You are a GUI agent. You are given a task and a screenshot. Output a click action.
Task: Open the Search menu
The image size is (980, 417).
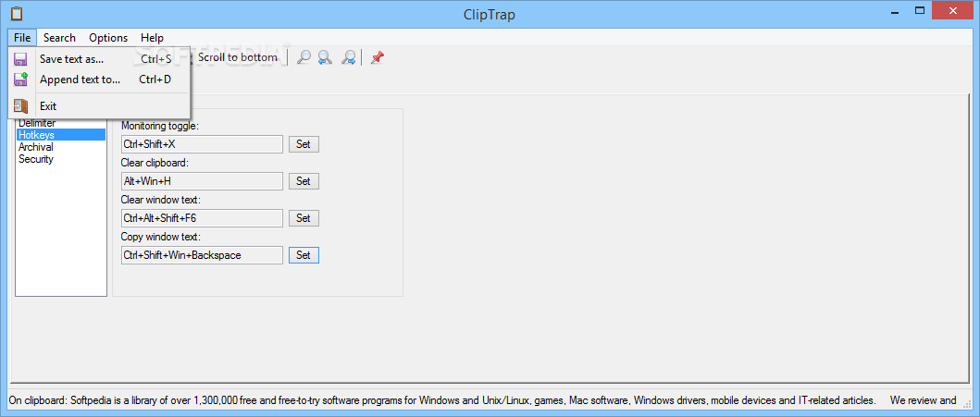tap(59, 38)
